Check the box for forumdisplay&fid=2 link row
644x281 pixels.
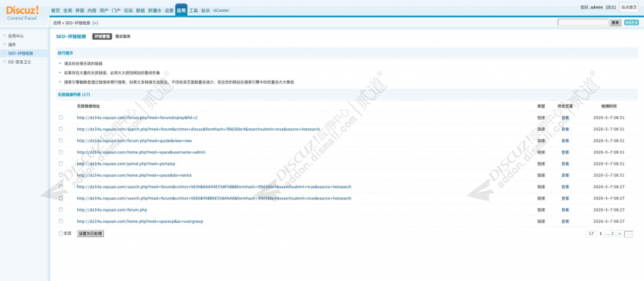click(x=61, y=117)
